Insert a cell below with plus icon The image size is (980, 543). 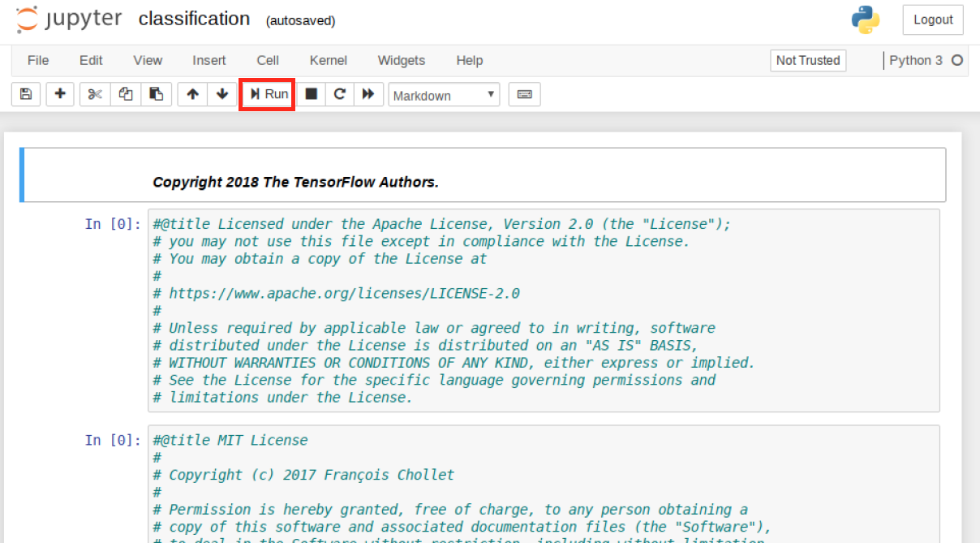(60, 94)
